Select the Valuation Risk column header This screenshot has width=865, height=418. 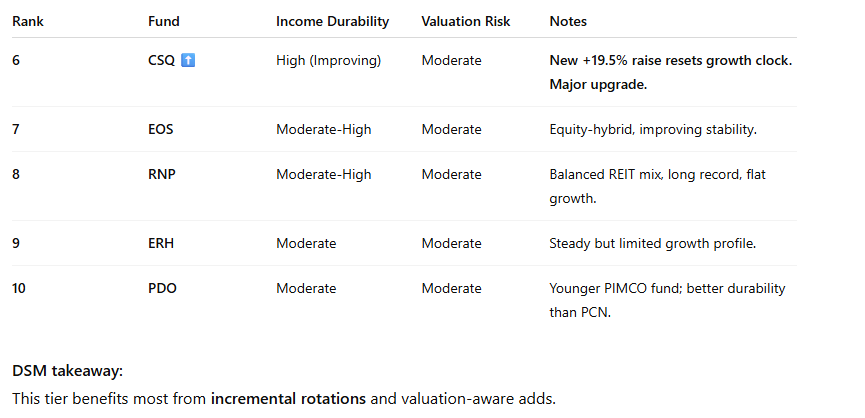(x=468, y=21)
